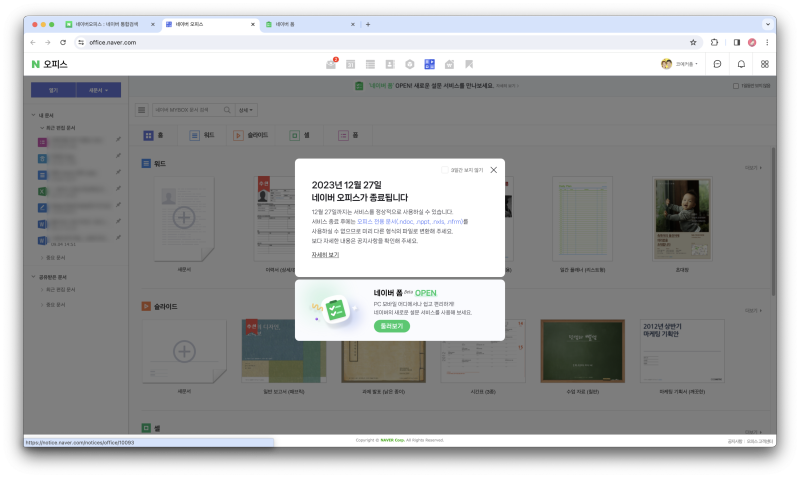Open Naver Mail icon with red badge

click(x=331, y=64)
